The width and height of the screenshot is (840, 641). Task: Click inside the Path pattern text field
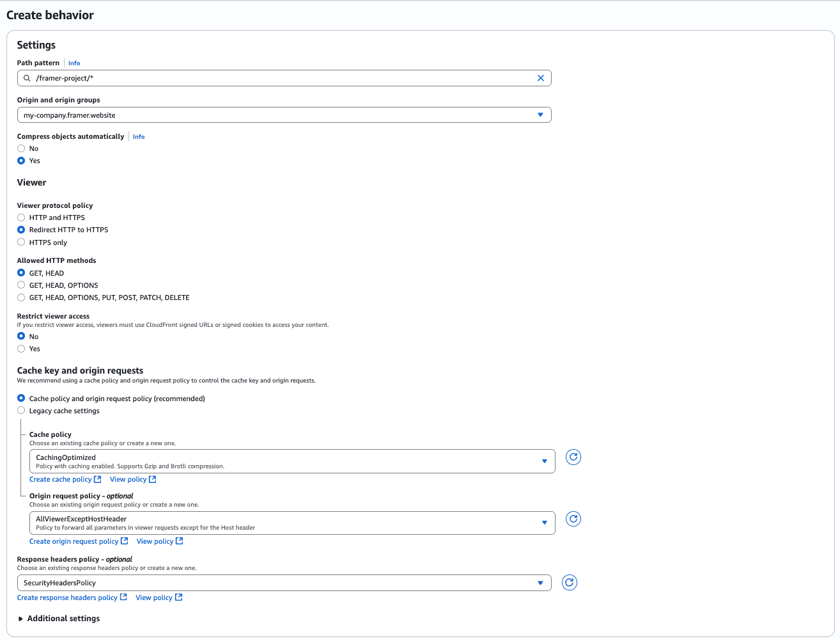click(284, 78)
